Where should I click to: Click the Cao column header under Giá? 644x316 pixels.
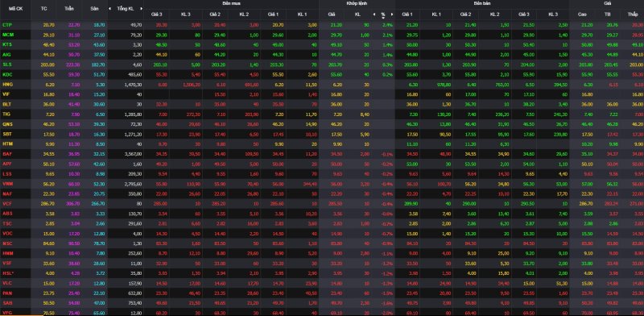click(582, 15)
